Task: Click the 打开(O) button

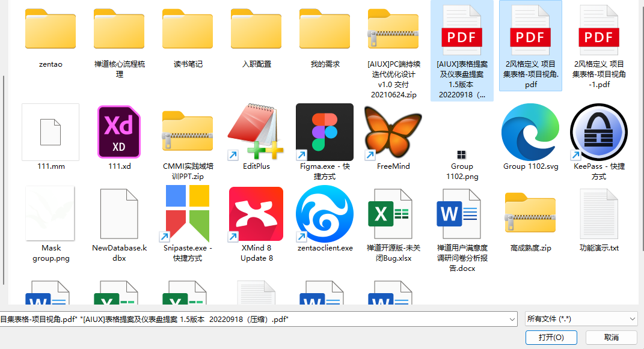Action: [551, 338]
